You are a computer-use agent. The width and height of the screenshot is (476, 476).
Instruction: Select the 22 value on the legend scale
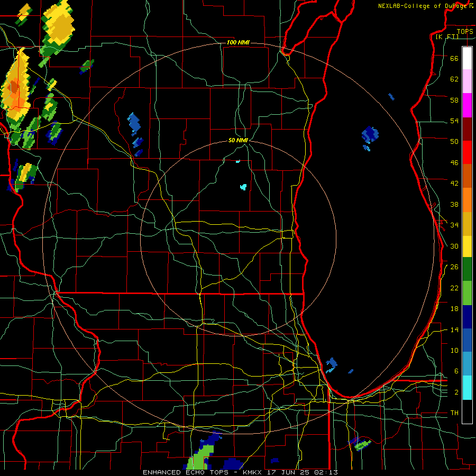pyautogui.click(x=454, y=288)
